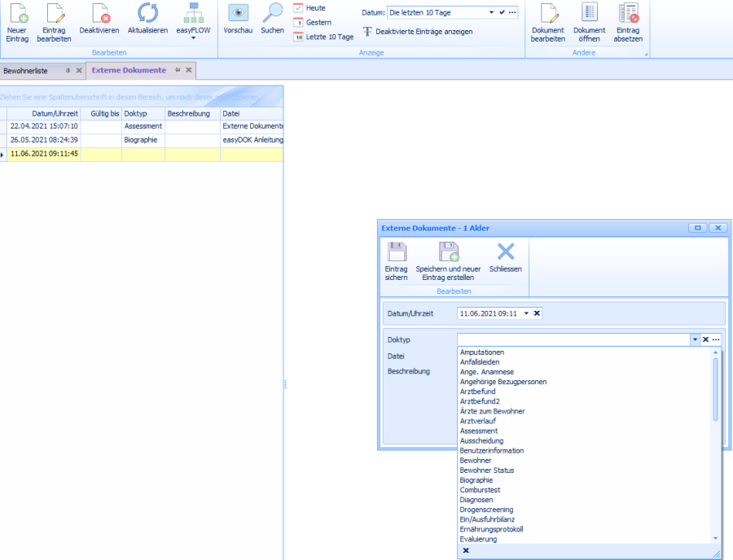Switch to the Bewohnerliste tab
This screenshot has height=560, width=733.
(x=26, y=71)
